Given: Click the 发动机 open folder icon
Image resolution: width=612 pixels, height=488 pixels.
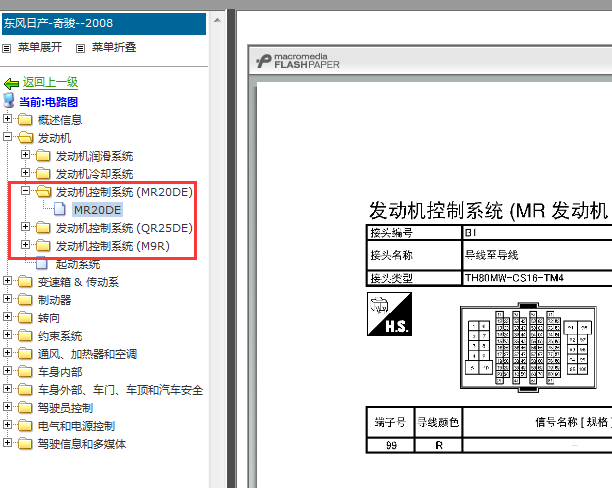Looking at the screenshot, I should 25,137.
